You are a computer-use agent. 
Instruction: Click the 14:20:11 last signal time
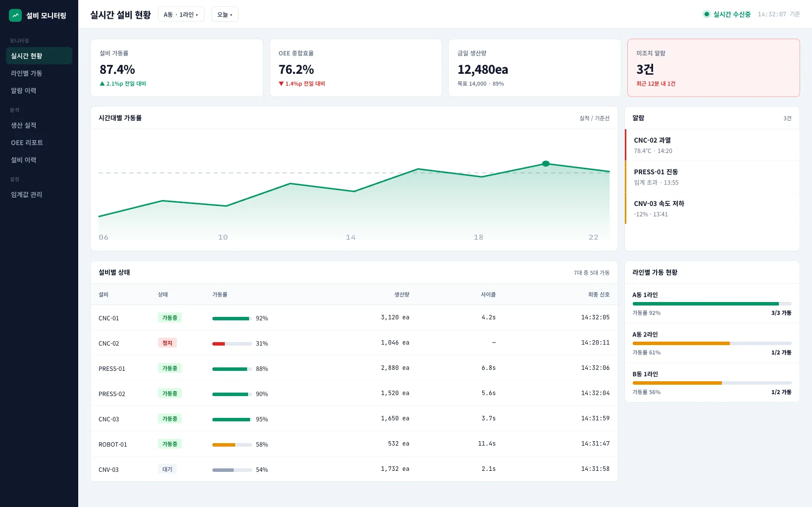pyautogui.click(x=595, y=343)
